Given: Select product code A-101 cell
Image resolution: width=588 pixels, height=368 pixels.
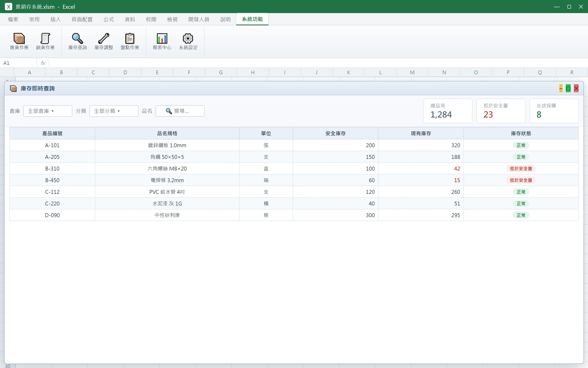Looking at the screenshot, I should click(x=52, y=145).
